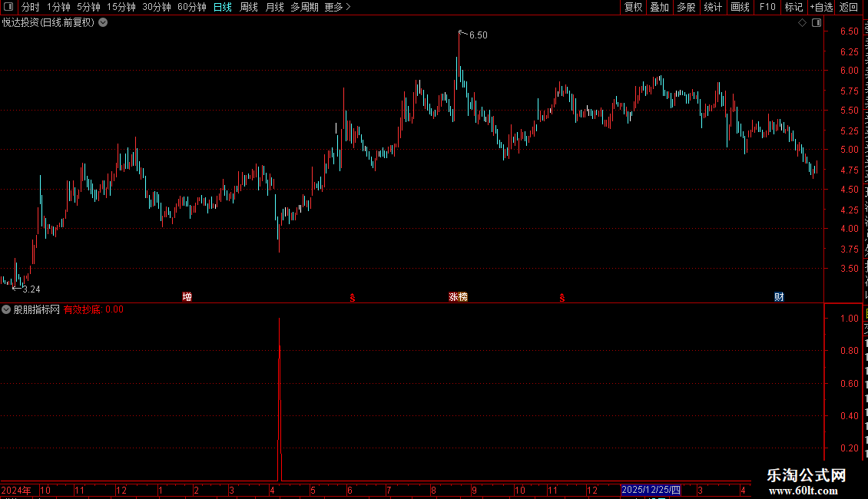Click the highlighted 2025/12/25/四 date label
The width and height of the screenshot is (868, 499).
(651, 490)
